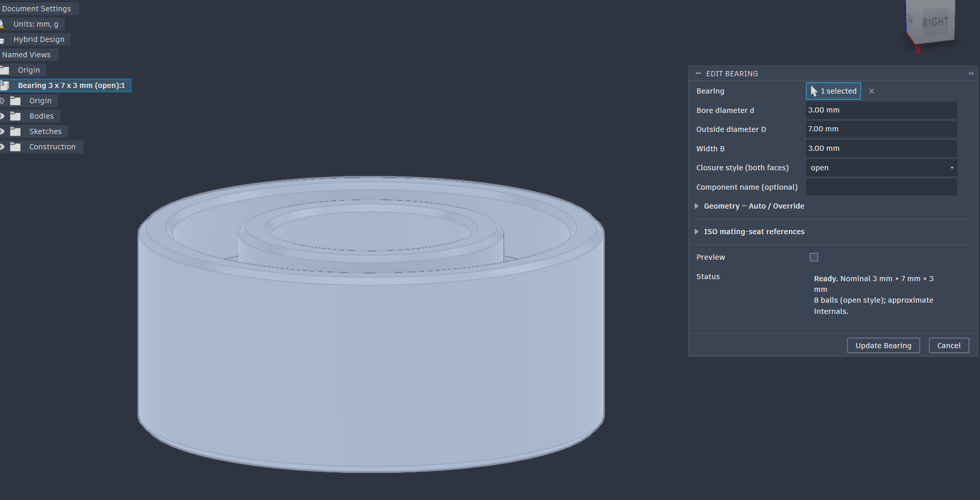This screenshot has height=500, width=980.
Task: Expand ISO mating-seat references section
Action: 697,232
